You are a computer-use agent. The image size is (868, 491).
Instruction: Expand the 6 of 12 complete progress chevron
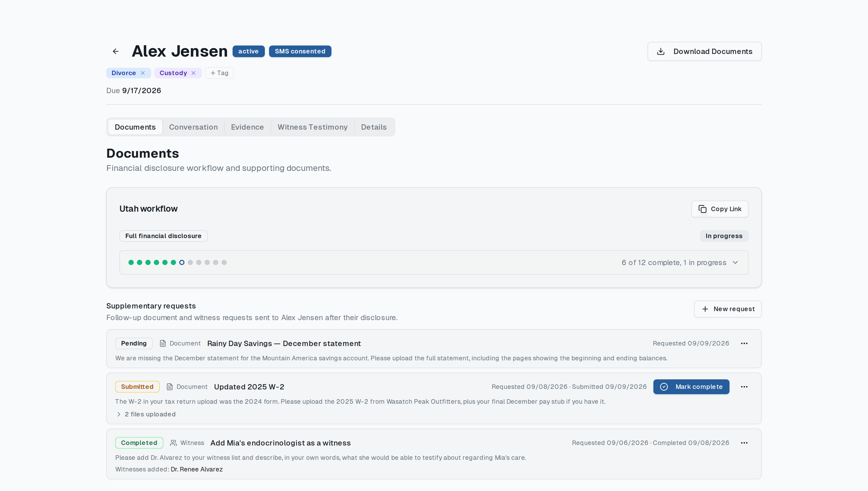[735, 262]
